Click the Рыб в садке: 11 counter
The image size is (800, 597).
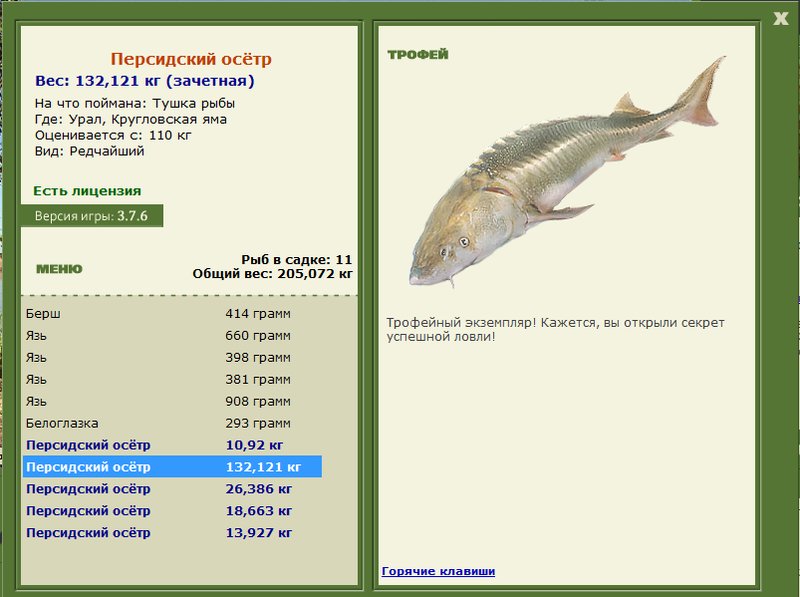[296, 260]
